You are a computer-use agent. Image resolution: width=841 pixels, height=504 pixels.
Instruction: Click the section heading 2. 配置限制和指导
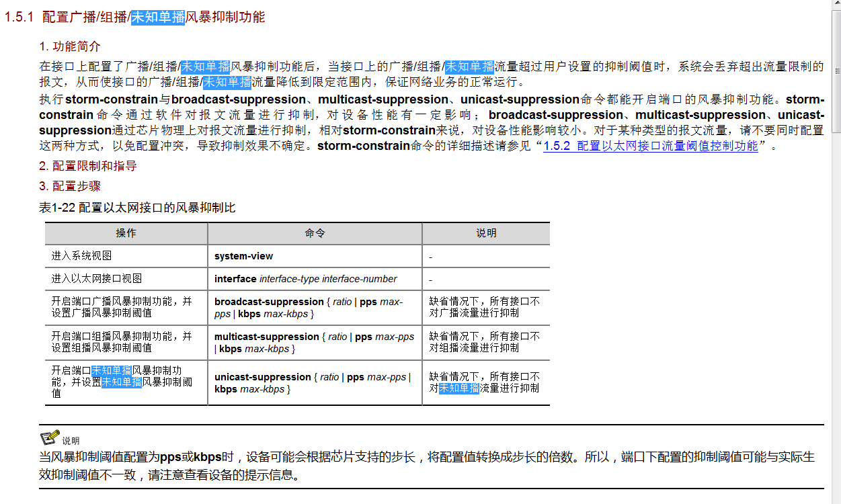click(88, 166)
